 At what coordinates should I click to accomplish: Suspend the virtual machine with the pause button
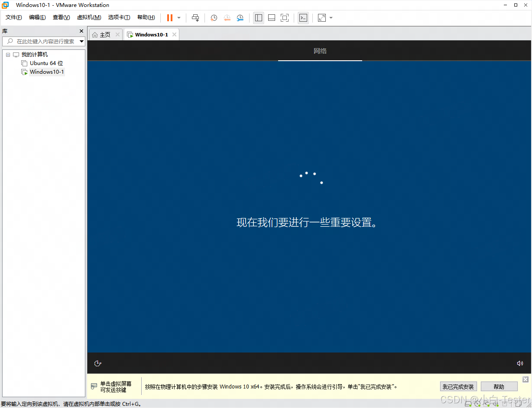(170, 18)
